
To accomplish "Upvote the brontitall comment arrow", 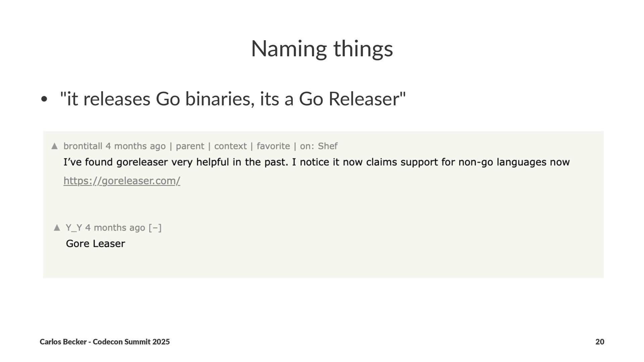I will [54, 146].
